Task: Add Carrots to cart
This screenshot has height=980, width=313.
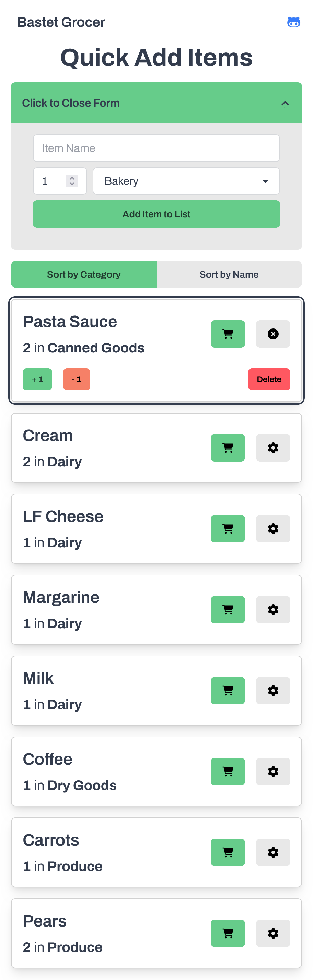Action: 228,852
